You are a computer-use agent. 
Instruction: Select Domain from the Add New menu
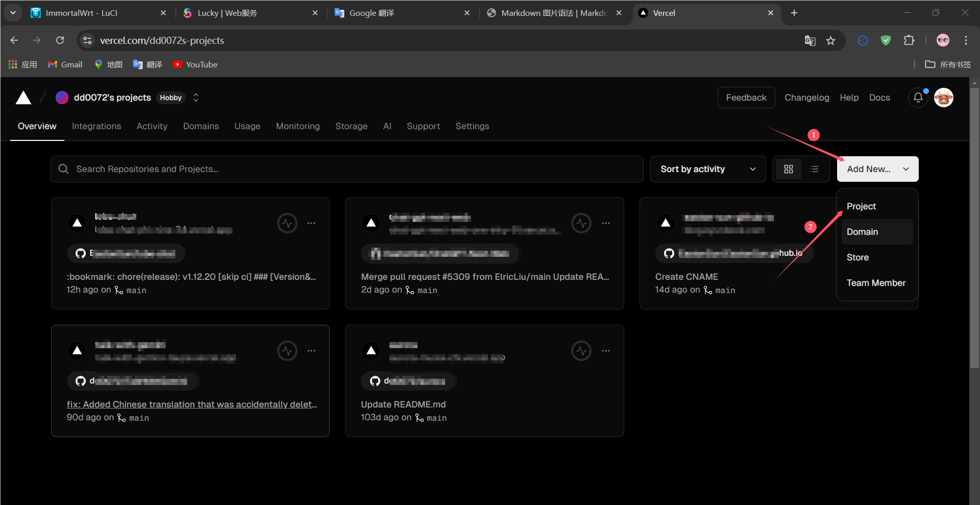pos(862,232)
